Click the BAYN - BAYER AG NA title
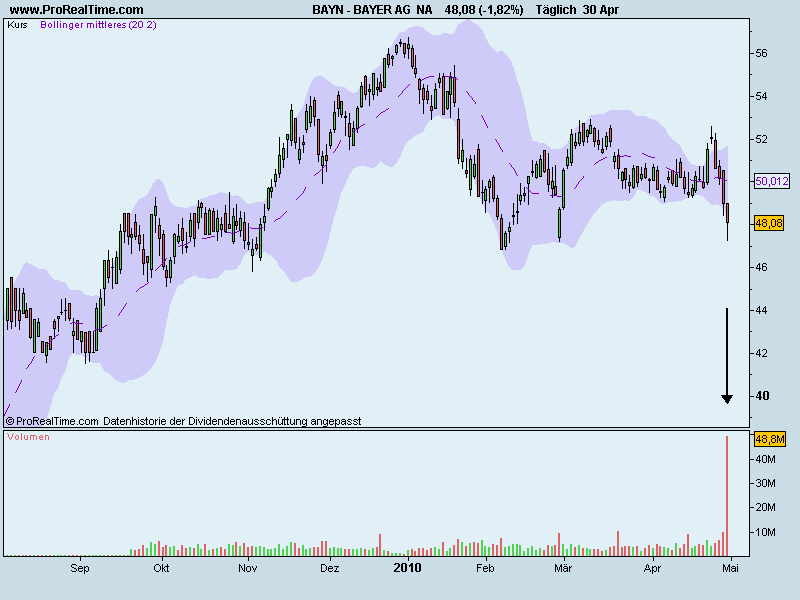Screen dimensions: 800x600 point(369,9)
